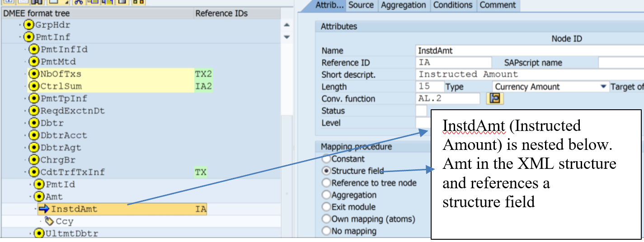Image resolution: width=644 pixels, height=242 pixels.
Task: Select Own mapping (atoms) radio button
Action: coord(326,219)
